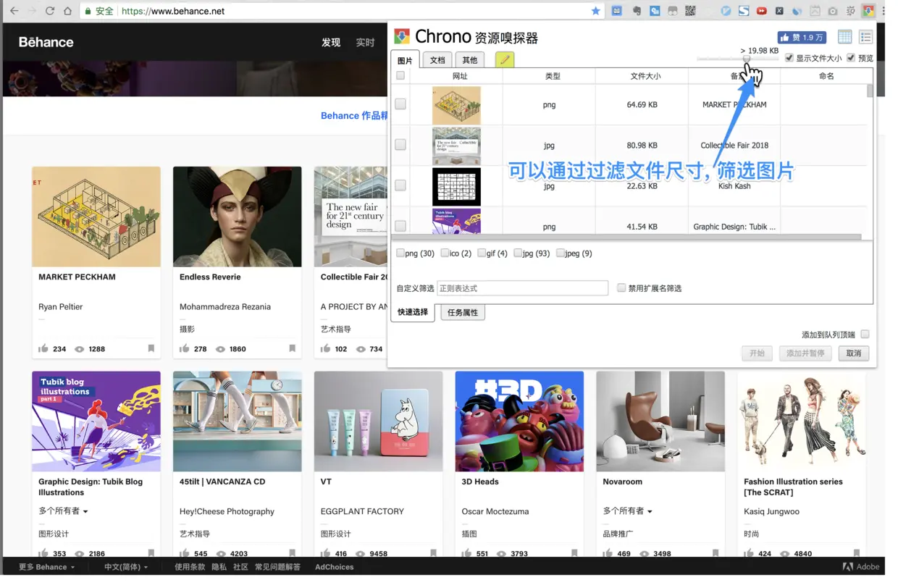898x588 pixels.
Task: Open the QR code extension icon
Action: 690,11
